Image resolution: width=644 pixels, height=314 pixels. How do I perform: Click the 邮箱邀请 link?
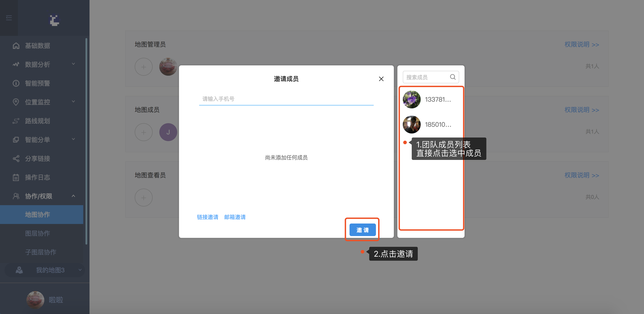[235, 217]
